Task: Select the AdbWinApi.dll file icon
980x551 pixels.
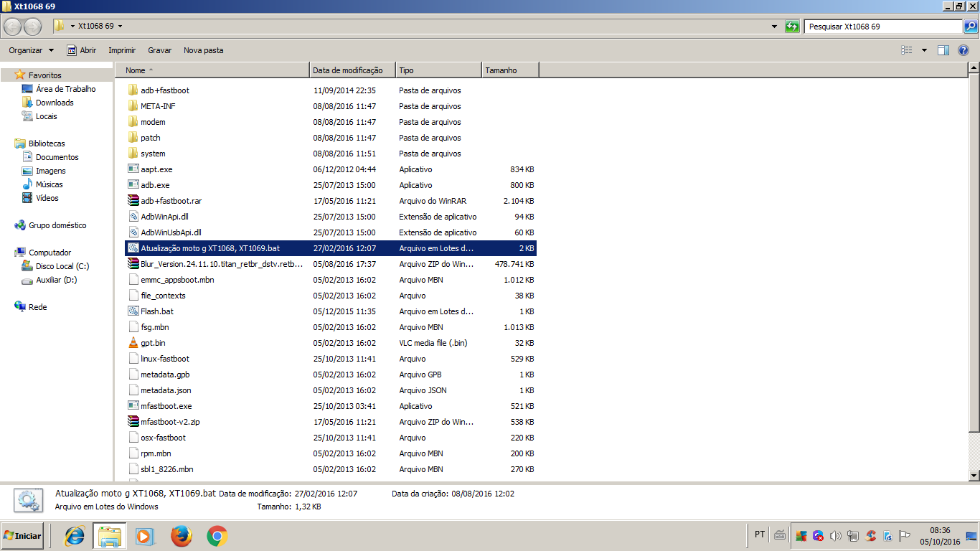Action: click(133, 217)
